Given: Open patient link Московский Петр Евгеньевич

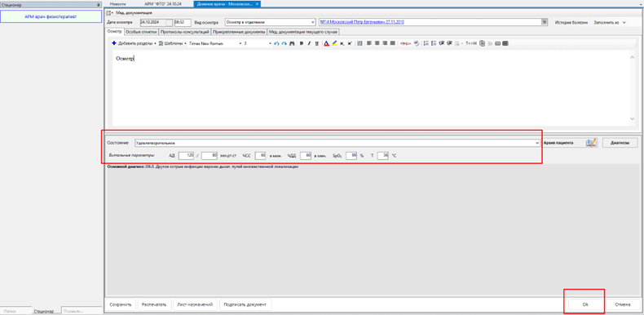Looking at the screenshot, I should coord(361,22).
